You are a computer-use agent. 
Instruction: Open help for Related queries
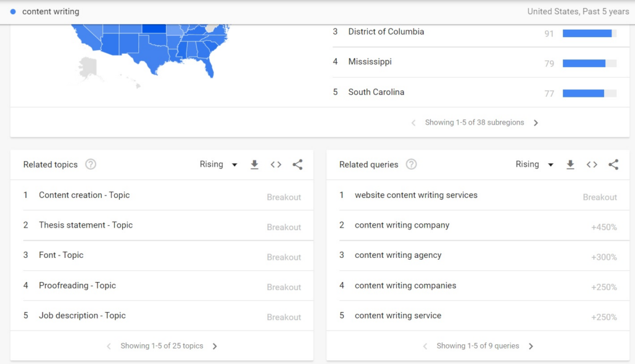point(411,165)
